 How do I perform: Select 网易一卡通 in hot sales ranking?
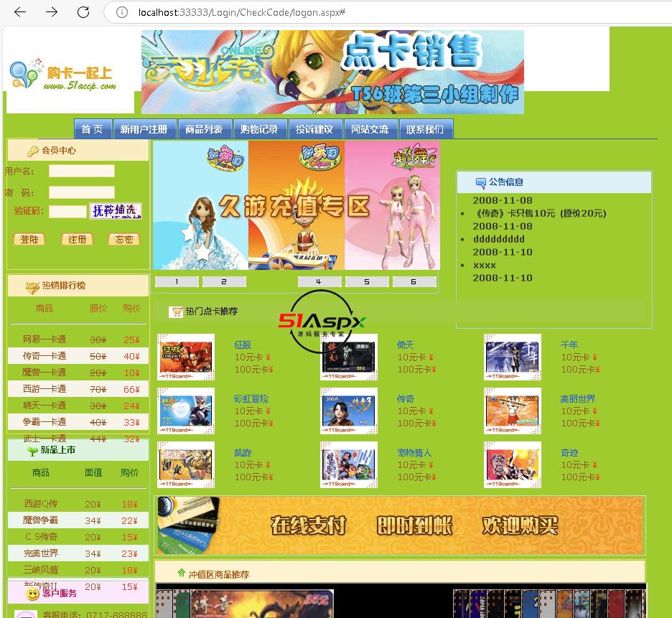pos(44,340)
